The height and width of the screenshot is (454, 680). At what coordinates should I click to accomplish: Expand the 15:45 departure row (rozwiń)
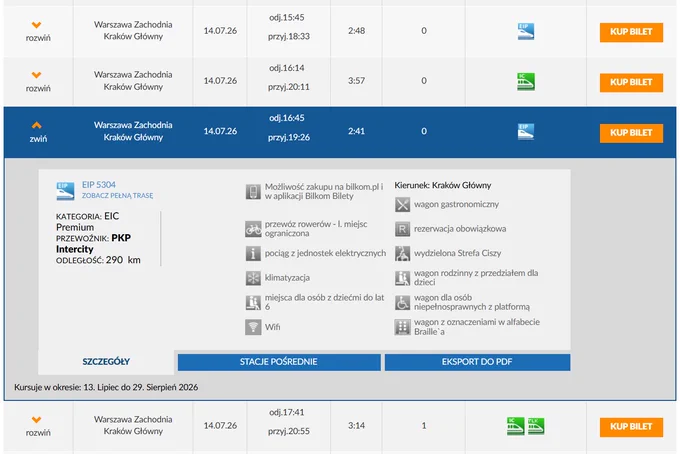click(x=38, y=32)
